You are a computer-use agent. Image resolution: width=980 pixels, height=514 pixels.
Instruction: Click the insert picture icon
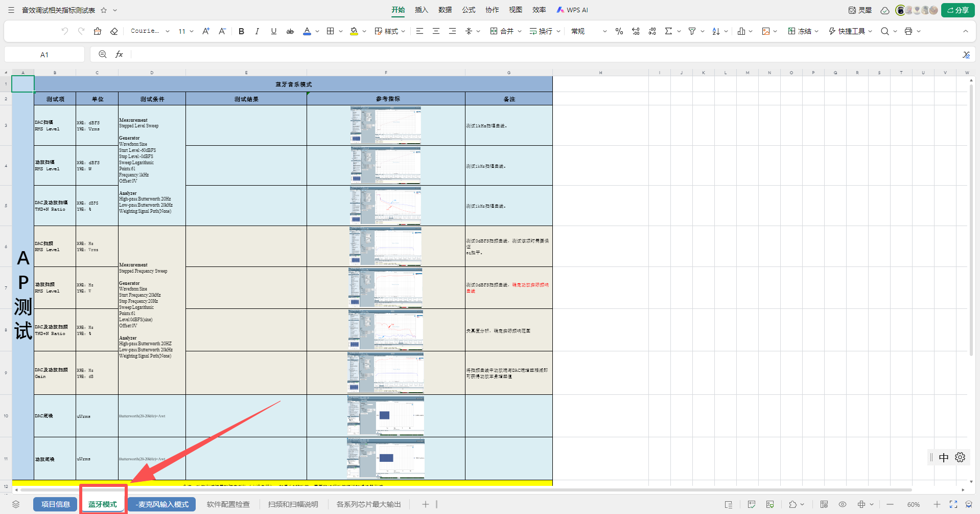point(766,31)
